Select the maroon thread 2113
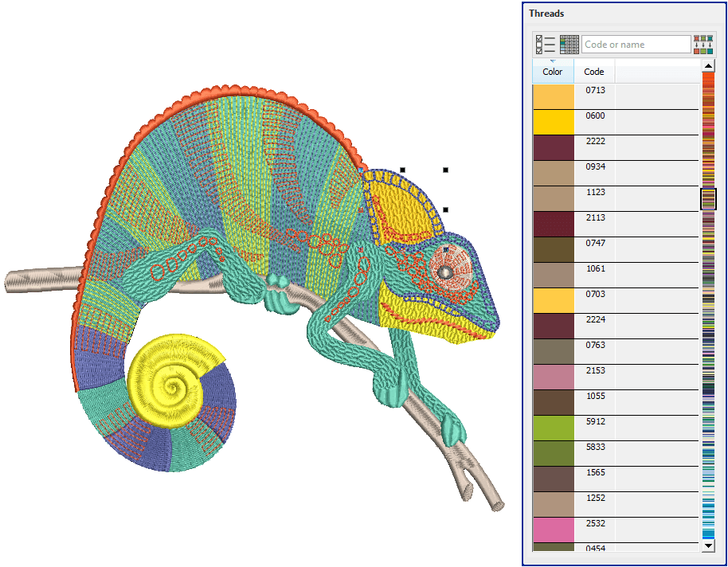This screenshot has width=728, height=567. [x=553, y=225]
